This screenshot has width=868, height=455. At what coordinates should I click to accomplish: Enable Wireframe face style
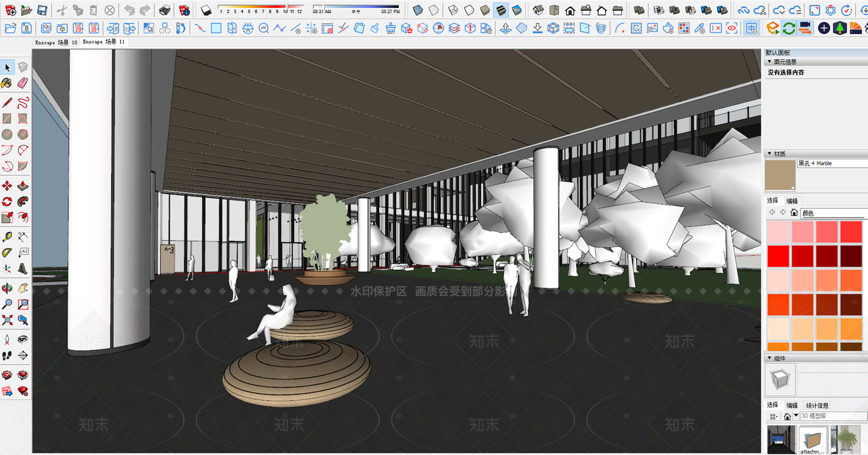point(454,10)
